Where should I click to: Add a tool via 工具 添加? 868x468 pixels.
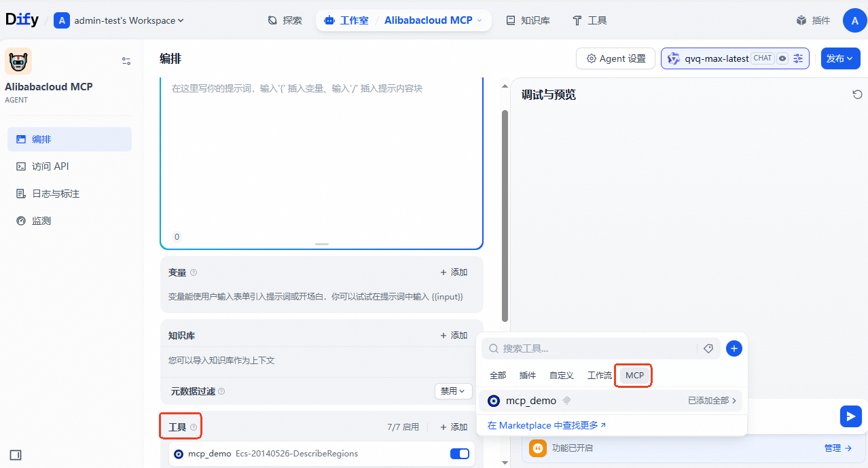(454, 427)
